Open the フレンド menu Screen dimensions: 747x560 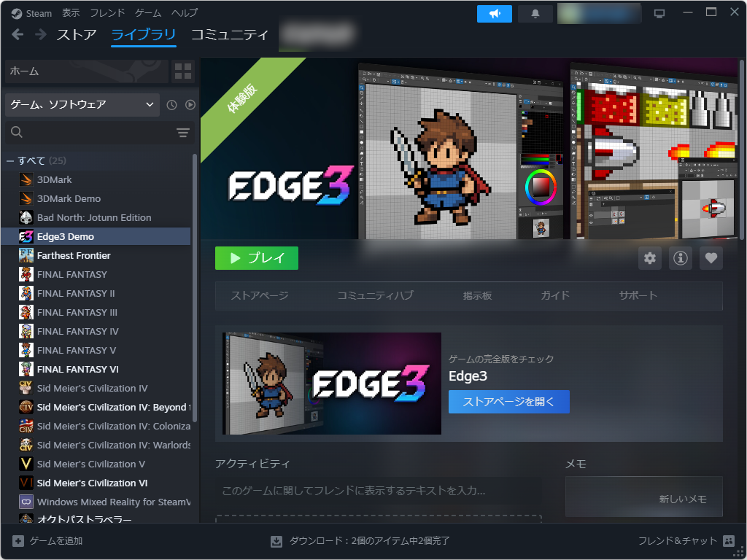107,13
